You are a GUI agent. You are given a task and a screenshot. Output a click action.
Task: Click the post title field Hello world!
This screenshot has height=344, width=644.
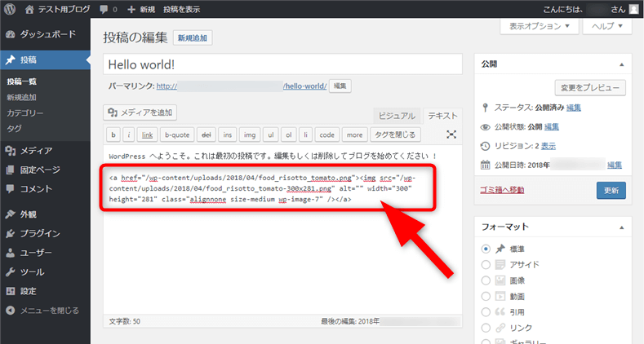[282, 64]
